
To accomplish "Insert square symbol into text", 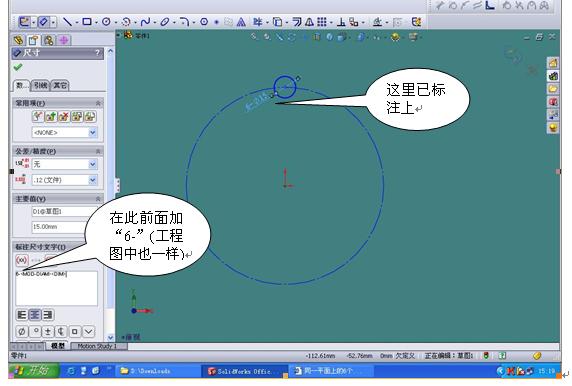I will coord(75,332).
